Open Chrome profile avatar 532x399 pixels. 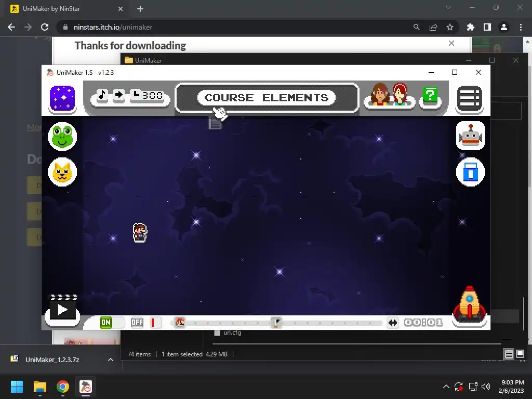tap(504, 27)
